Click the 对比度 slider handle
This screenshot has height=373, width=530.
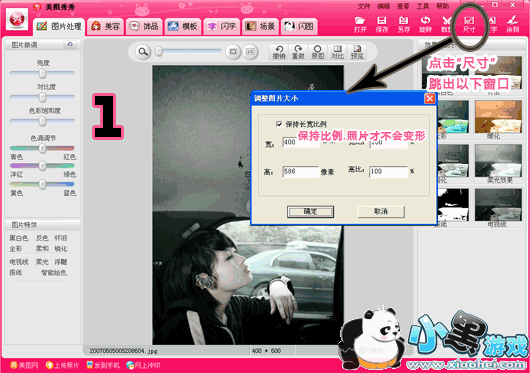pos(42,97)
